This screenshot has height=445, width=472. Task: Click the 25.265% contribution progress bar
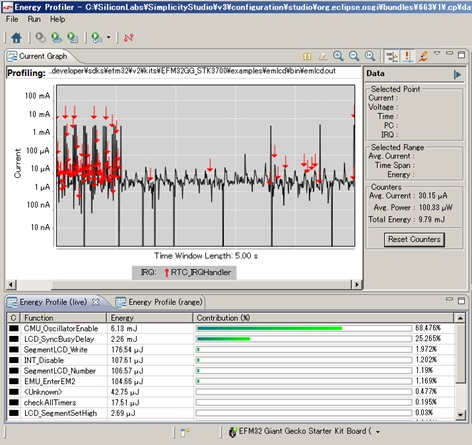[x=304, y=339]
